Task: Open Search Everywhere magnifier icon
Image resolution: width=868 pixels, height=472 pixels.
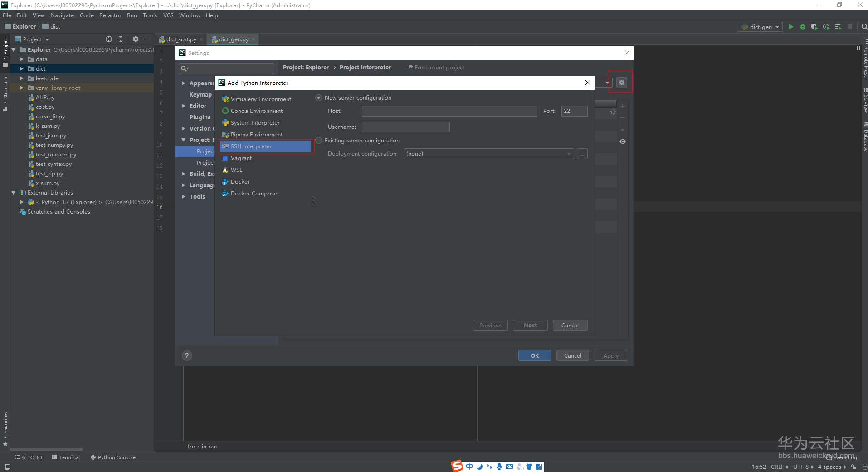Action: (864, 27)
